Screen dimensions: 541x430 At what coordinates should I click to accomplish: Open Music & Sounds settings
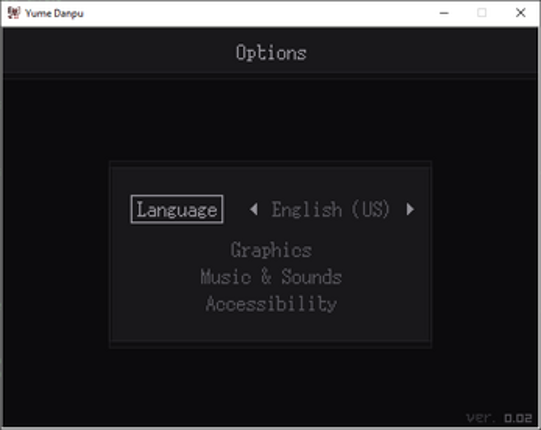pos(271,277)
